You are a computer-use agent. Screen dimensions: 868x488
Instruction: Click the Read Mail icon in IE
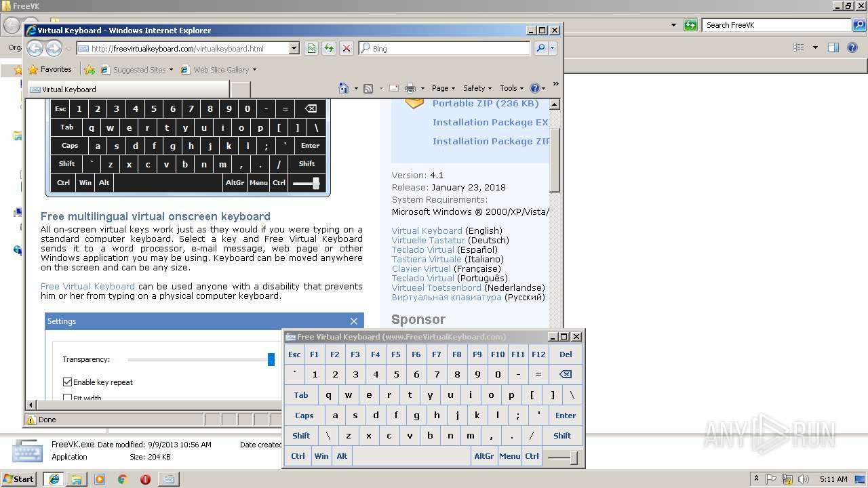click(393, 88)
